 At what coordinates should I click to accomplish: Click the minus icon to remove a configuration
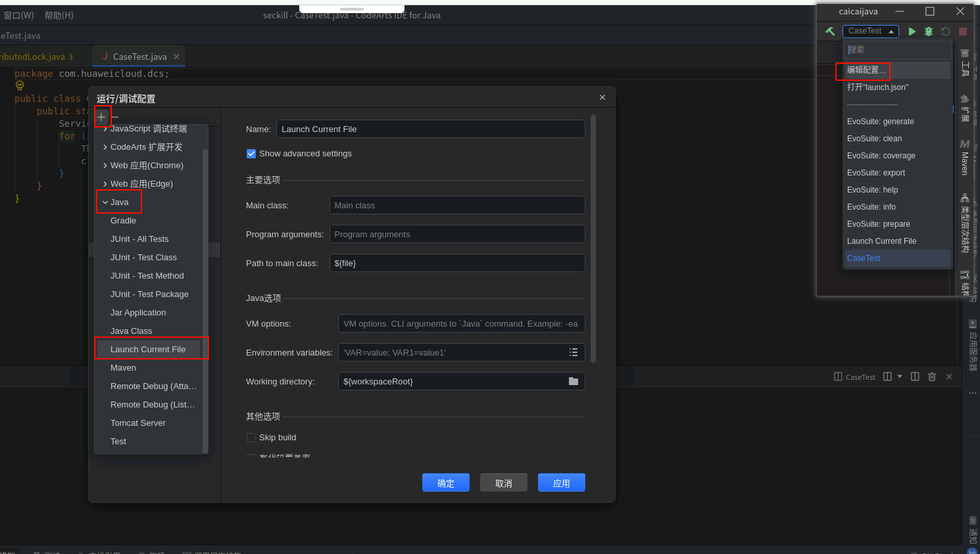click(x=115, y=117)
